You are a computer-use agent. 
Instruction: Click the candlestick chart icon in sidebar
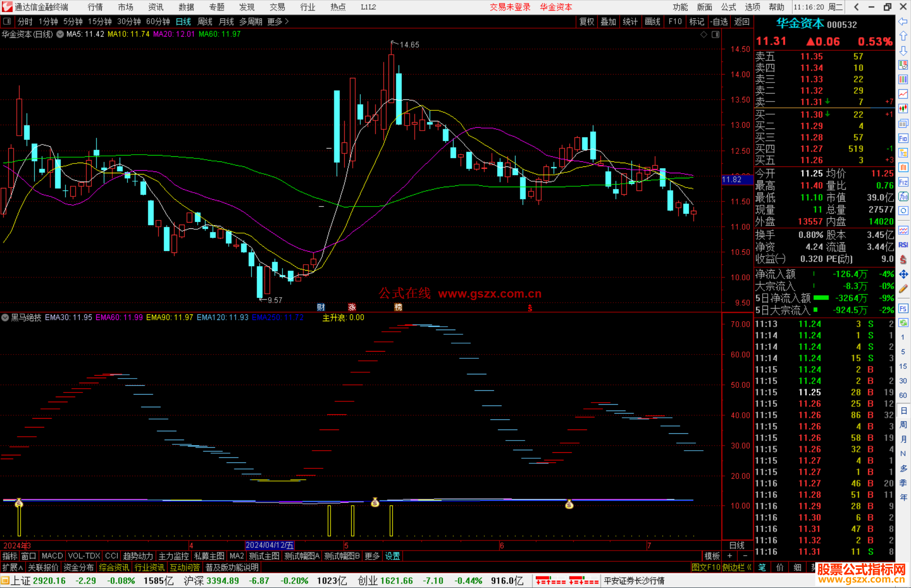(x=903, y=108)
